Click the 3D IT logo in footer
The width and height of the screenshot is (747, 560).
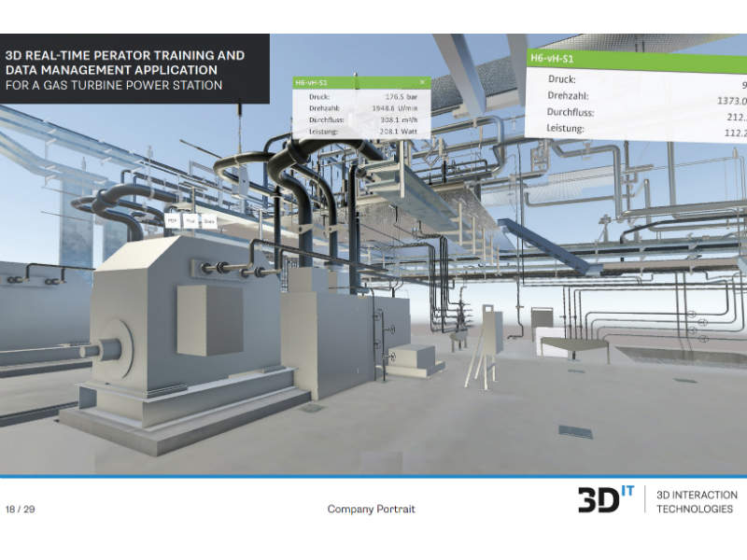click(605, 500)
